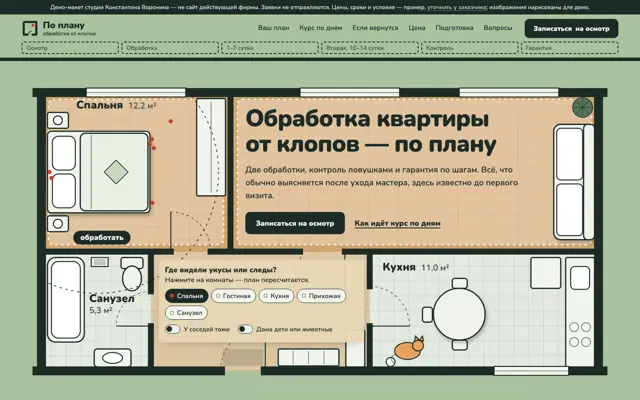Viewport: 640px width, 400px height.
Task: Click the bed in the bedroom plan
Action: pos(99,172)
